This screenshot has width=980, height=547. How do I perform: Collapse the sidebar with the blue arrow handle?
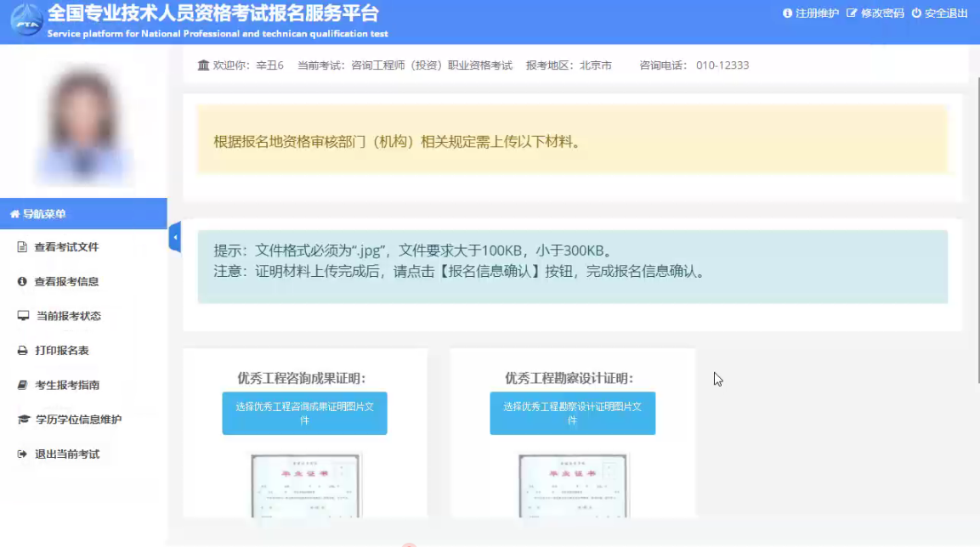(x=175, y=238)
